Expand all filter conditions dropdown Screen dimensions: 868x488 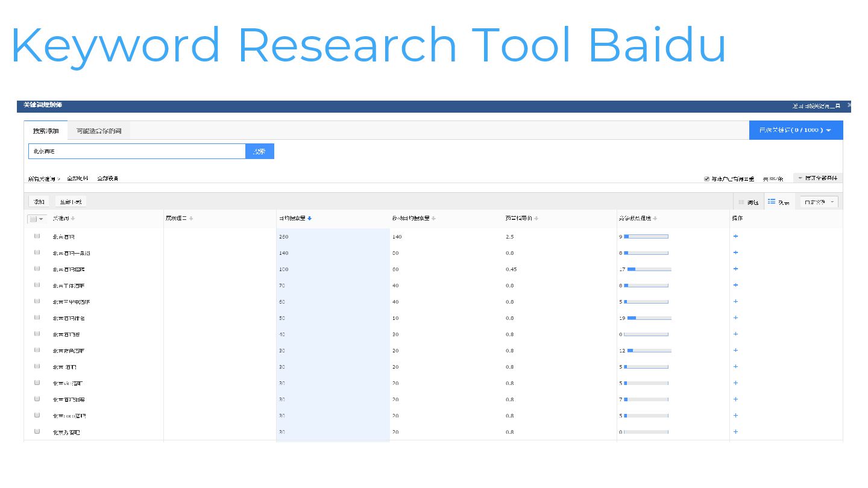818,178
